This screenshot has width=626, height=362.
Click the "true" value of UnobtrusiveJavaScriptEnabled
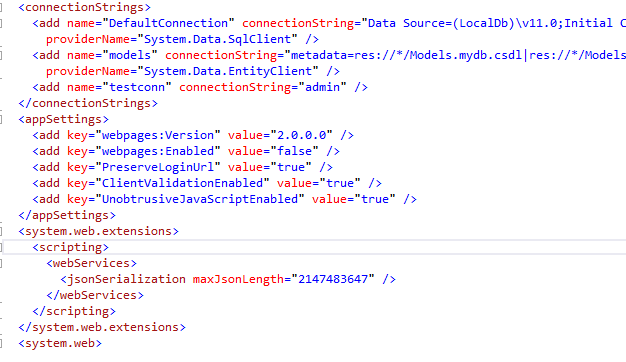[374, 199]
